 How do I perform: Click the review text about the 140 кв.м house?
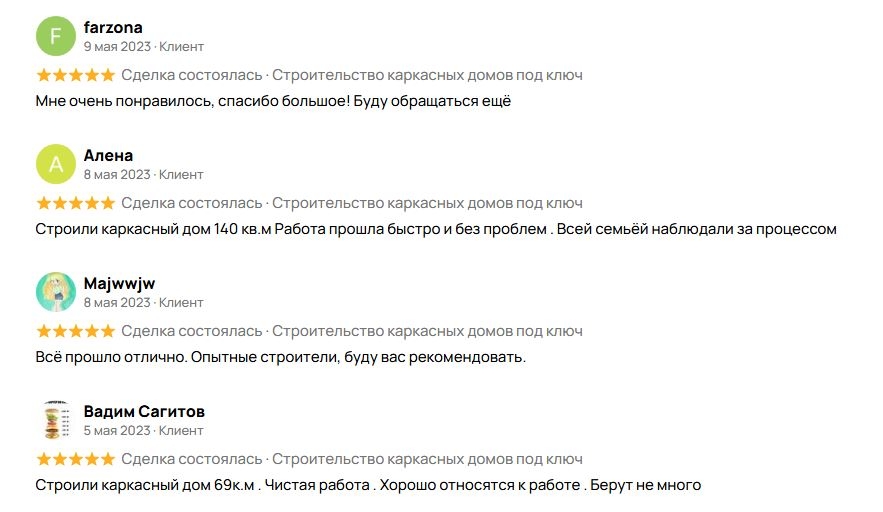point(435,229)
